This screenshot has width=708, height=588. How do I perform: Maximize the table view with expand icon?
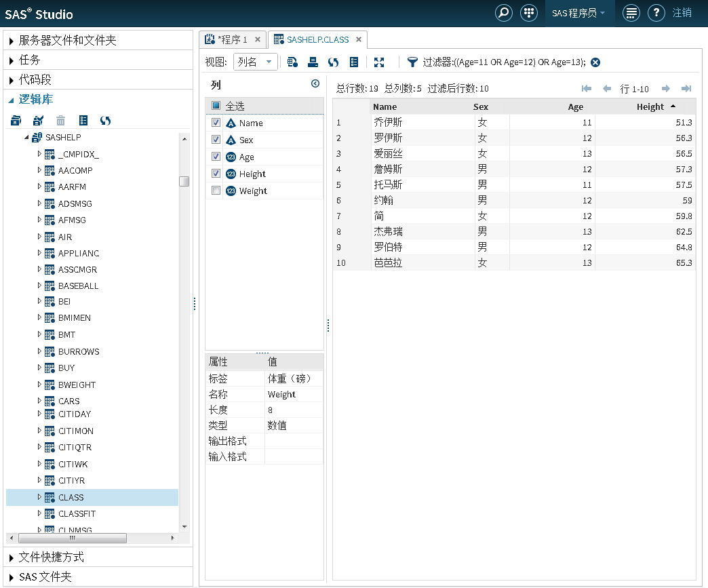coord(379,62)
